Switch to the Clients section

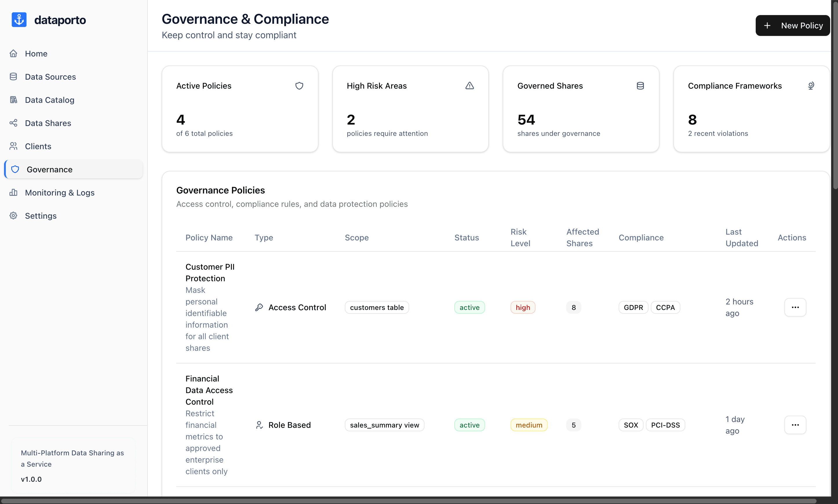coord(38,146)
